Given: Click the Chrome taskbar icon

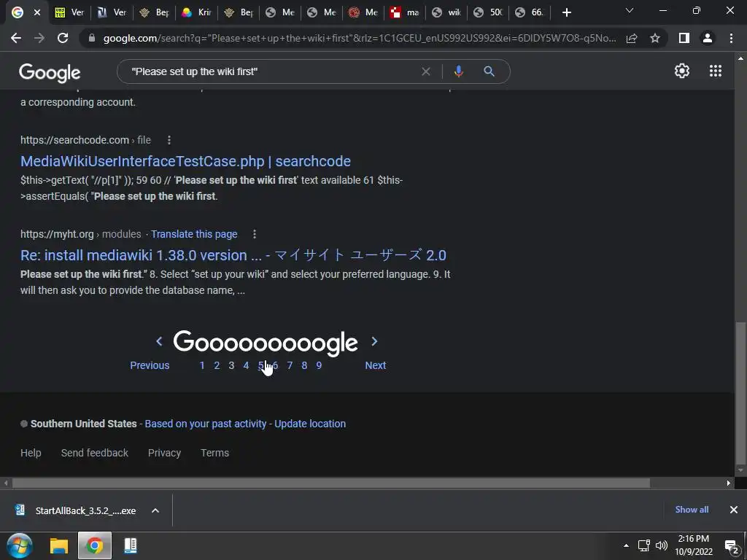Looking at the screenshot, I should 94,545.
